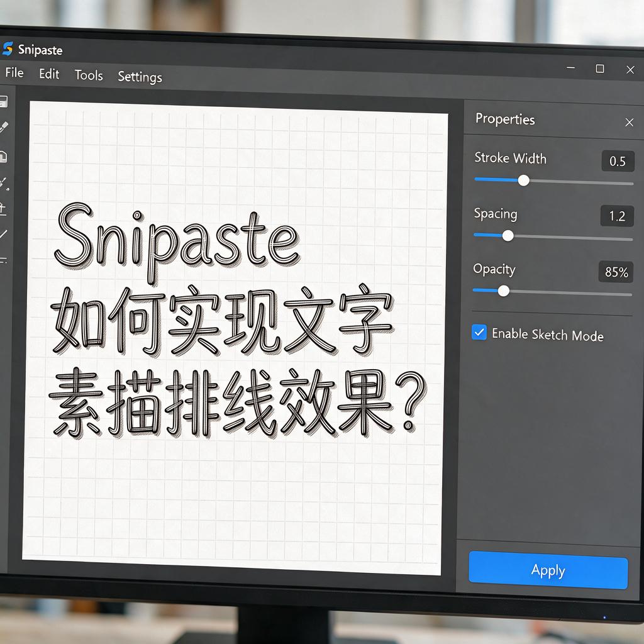This screenshot has width=644, height=644.
Task: Maximize the Snipaste window
Action: pyautogui.click(x=600, y=69)
